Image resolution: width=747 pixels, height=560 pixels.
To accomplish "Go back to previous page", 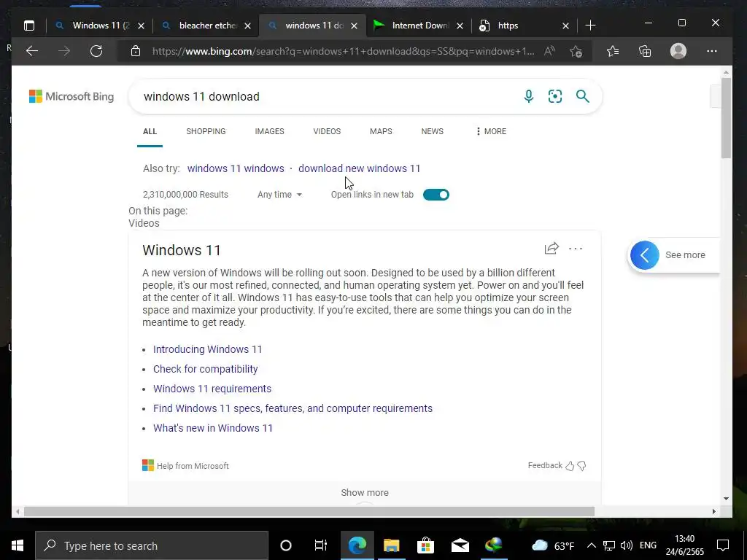I will pyautogui.click(x=32, y=51).
